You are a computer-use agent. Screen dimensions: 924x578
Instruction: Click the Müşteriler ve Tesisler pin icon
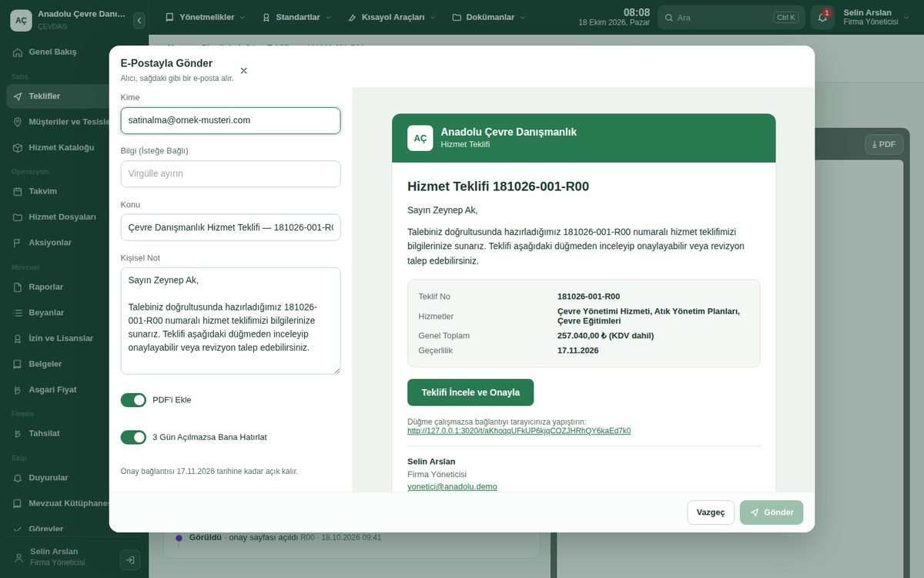18,122
